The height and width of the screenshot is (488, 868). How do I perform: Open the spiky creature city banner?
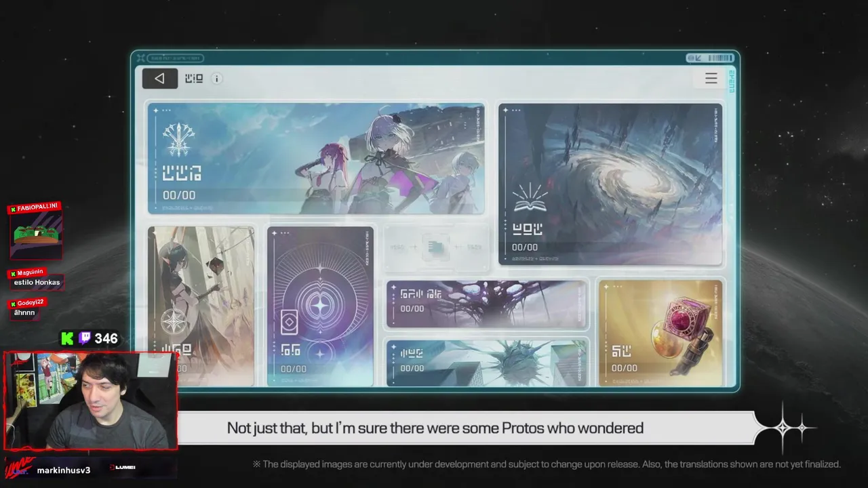[486, 363]
